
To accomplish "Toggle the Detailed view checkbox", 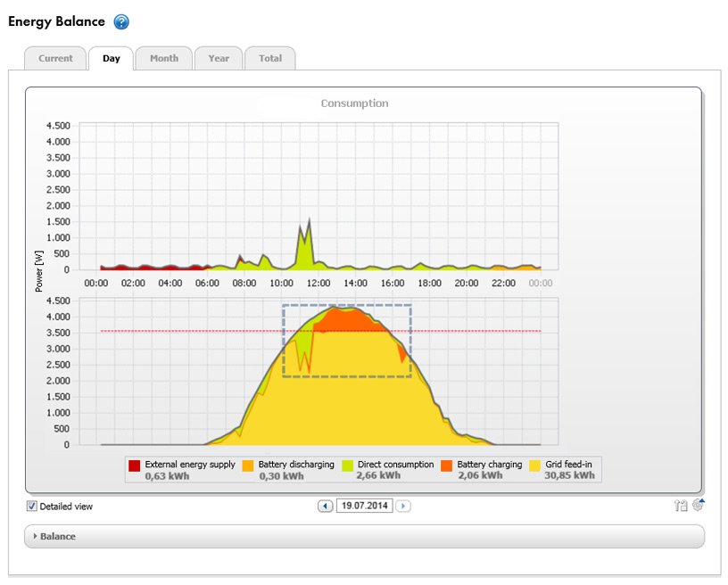I will (31, 507).
